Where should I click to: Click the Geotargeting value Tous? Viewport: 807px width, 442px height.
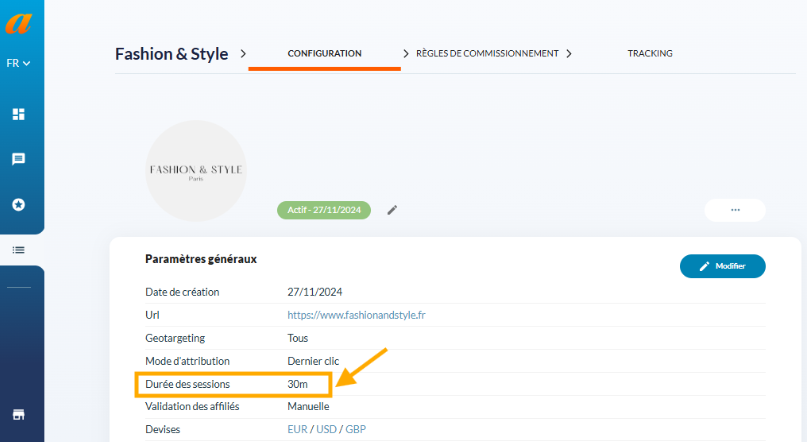(x=297, y=338)
